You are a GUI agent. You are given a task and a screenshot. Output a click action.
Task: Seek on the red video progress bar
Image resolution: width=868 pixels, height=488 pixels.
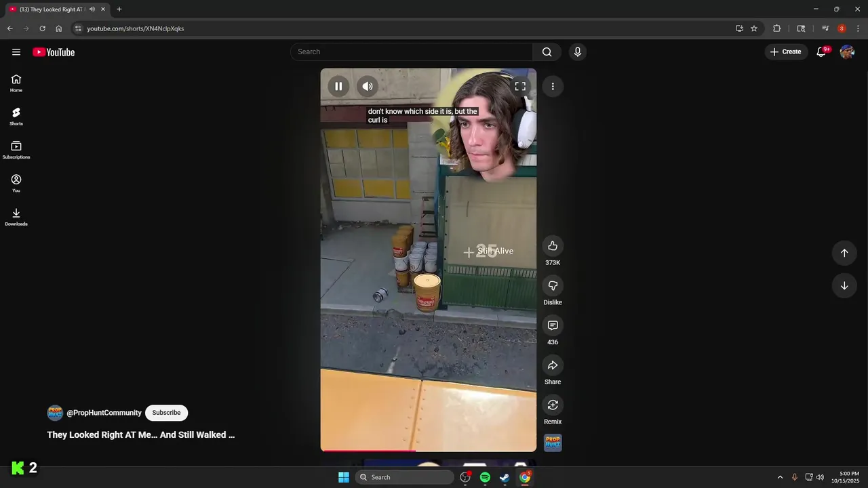429,450
